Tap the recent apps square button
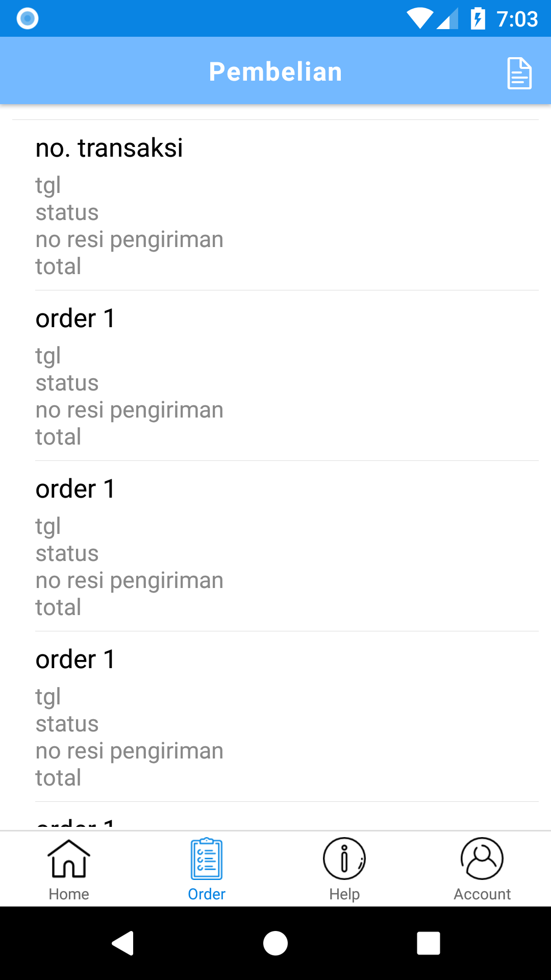The height and width of the screenshot is (980, 551). [429, 943]
